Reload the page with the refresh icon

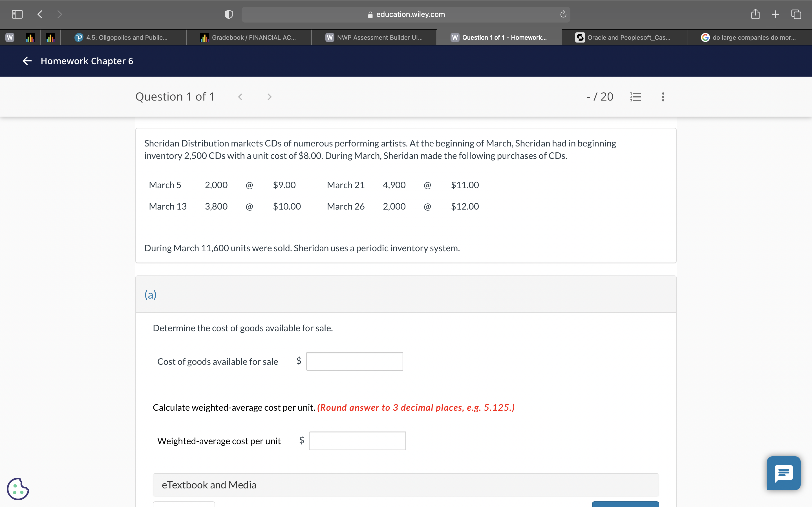[x=563, y=14]
